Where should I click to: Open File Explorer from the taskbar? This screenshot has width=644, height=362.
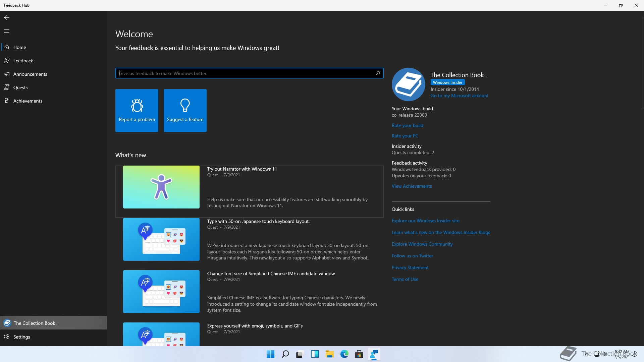pos(329,354)
